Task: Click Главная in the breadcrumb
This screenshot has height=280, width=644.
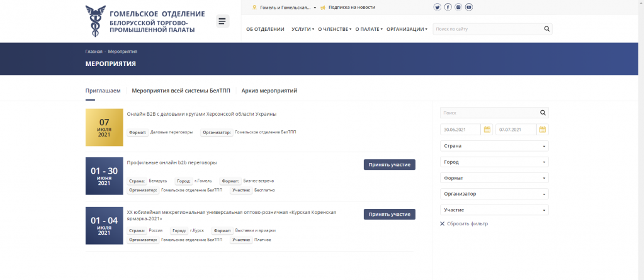Action: (94, 52)
